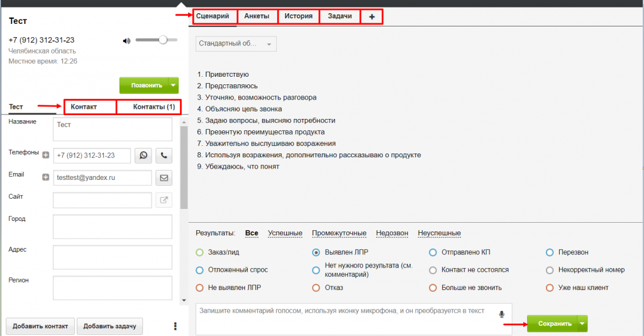This screenshot has height=336, width=644.
Task: Open the Стандартный об... script dropdown
Action: (x=236, y=44)
